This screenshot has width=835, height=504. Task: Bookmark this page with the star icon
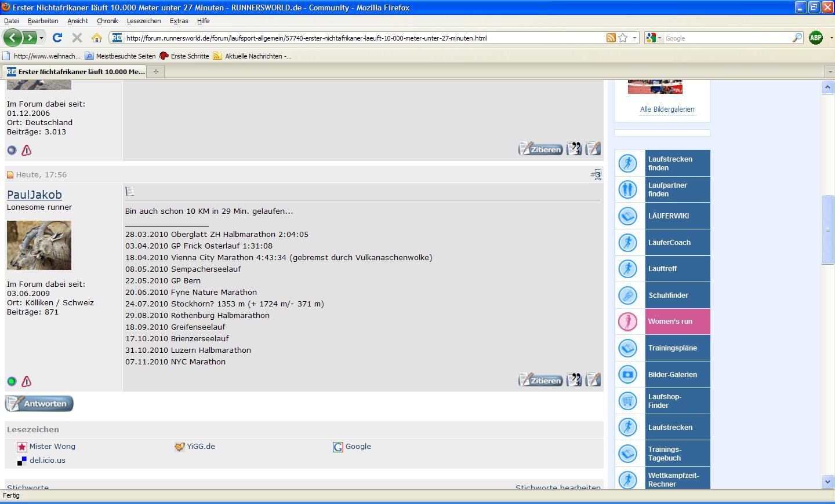point(623,38)
